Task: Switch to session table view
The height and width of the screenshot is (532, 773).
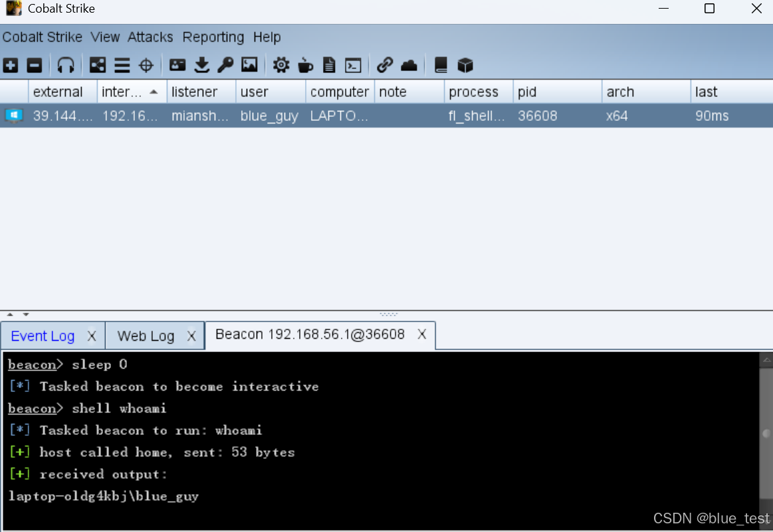Action: click(x=120, y=64)
